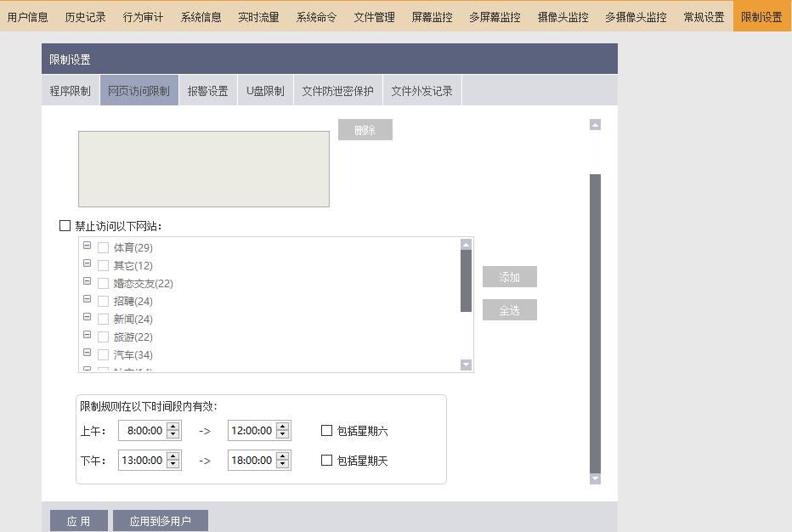Check the 包括星期天 option
This screenshot has height=532, width=792.
326,461
